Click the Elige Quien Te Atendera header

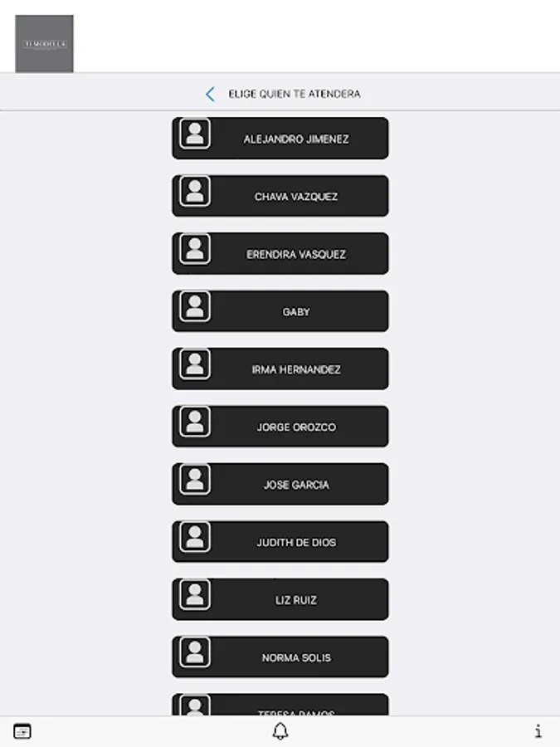[x=295, y=94]
